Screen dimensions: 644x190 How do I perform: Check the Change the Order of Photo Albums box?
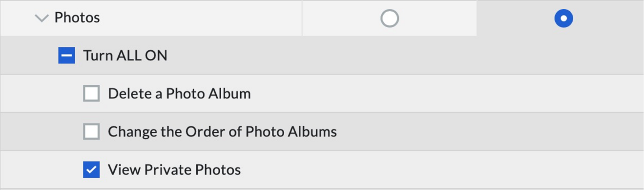tap(91, 132)
